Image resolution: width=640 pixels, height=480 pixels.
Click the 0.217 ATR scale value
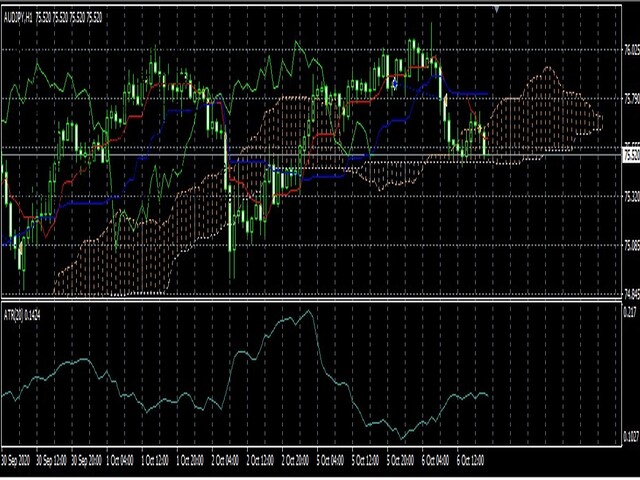[x=630, y=313]
